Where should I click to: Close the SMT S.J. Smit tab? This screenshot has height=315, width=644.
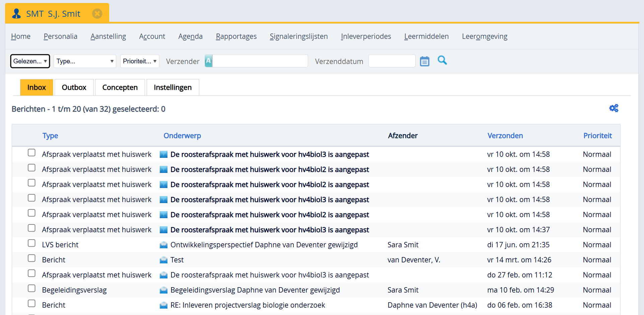click(97, 14)
